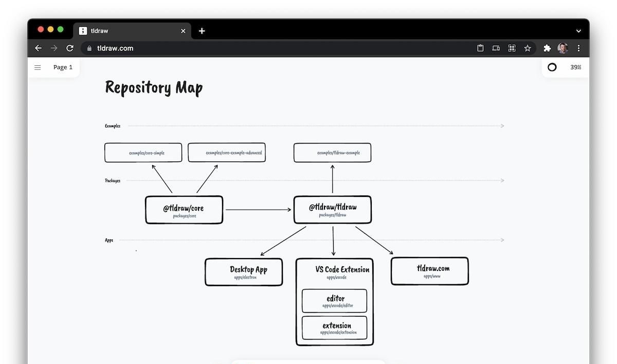The image size is (617, 364).
Task: Open the styles circle icon panel
Action: pos(552,67)
